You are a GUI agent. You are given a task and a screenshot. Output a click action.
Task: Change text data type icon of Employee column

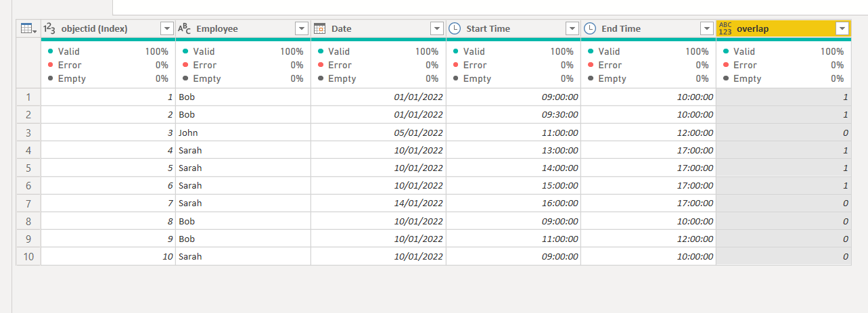(185, 28)
